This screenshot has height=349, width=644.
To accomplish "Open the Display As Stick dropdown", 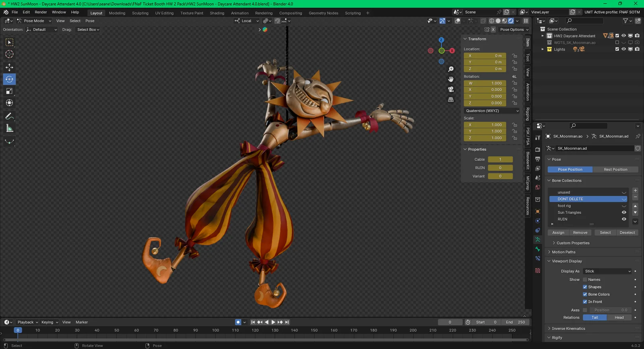I will [x=607, y=271].
